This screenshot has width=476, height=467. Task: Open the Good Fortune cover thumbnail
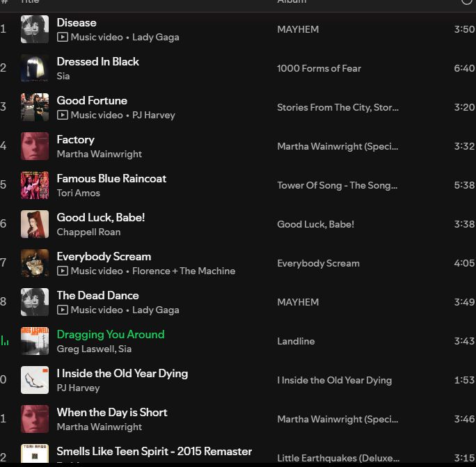pos(35,107)
